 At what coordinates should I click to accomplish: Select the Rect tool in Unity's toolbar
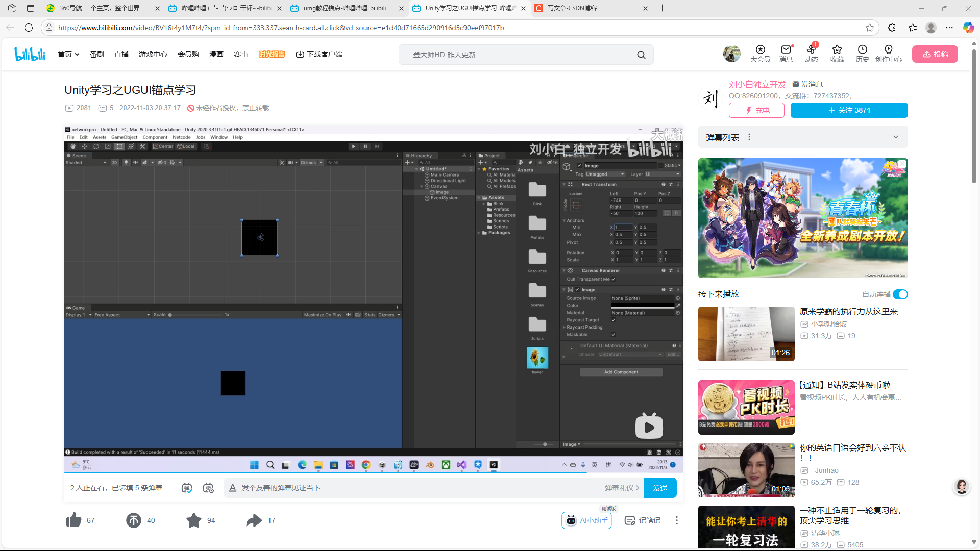pyautogui.click(x=119, y=146)
